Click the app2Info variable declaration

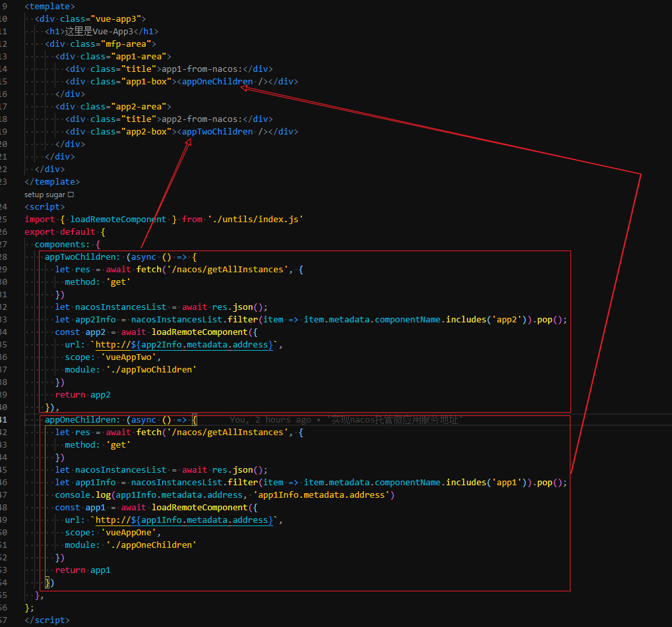(x=96, y=320)
